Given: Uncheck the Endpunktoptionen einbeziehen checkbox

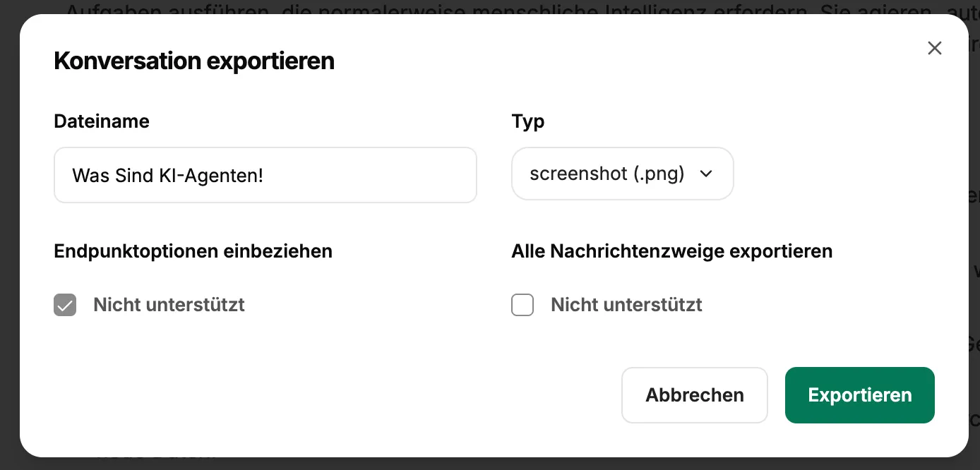Looking at the screenshot, I should 65,305.
